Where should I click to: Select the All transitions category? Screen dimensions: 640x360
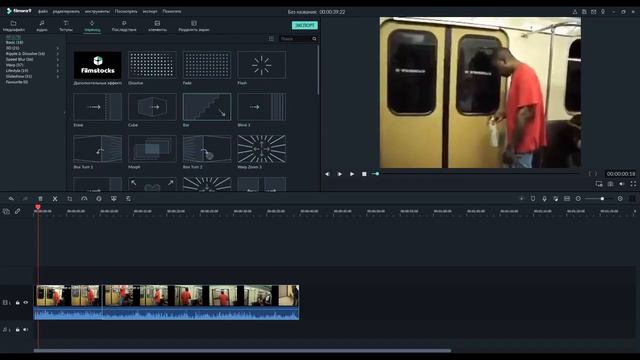13,37
